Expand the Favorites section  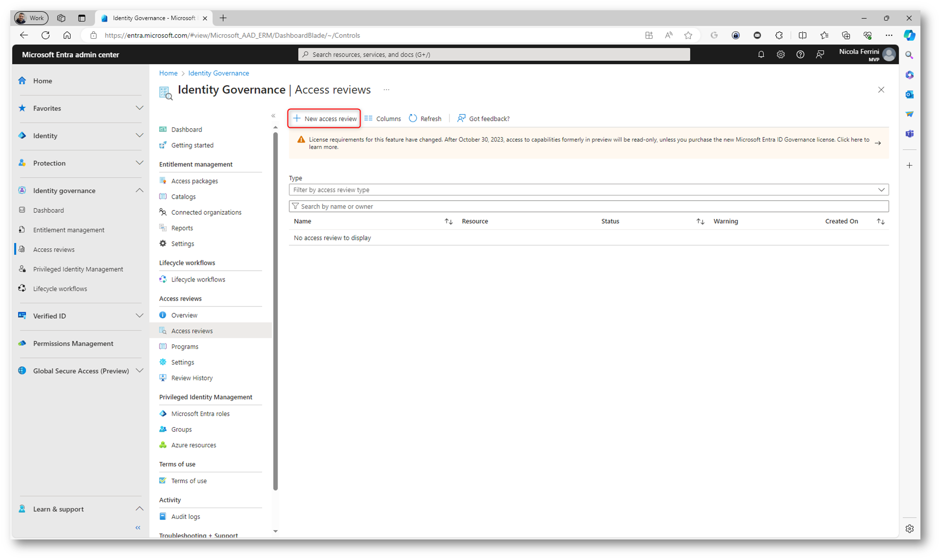click(140, 108)
